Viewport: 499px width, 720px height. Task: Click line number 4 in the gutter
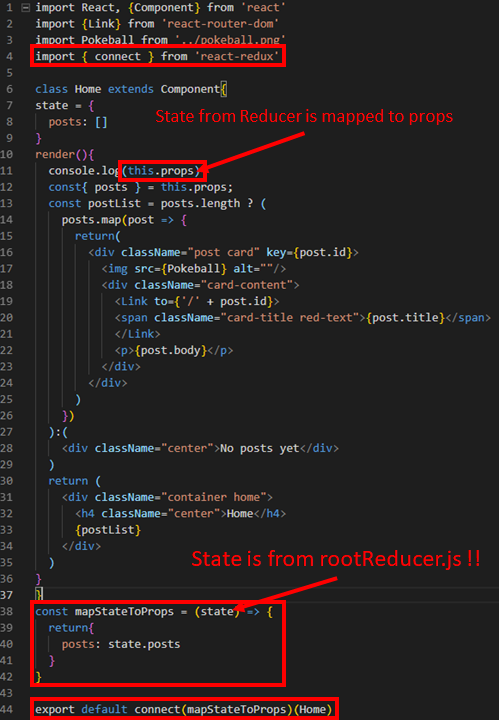click(x=9, y=56)
